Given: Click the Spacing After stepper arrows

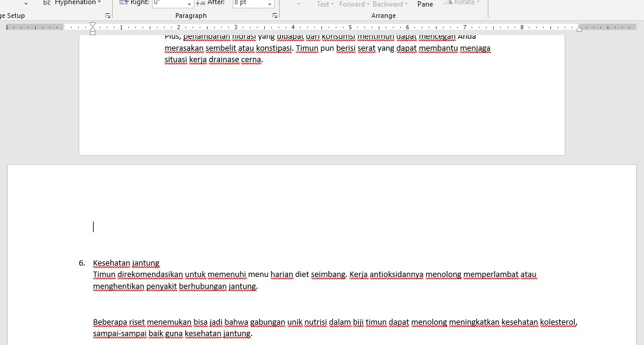Looking at the screenshot, I should coord(270,3).
